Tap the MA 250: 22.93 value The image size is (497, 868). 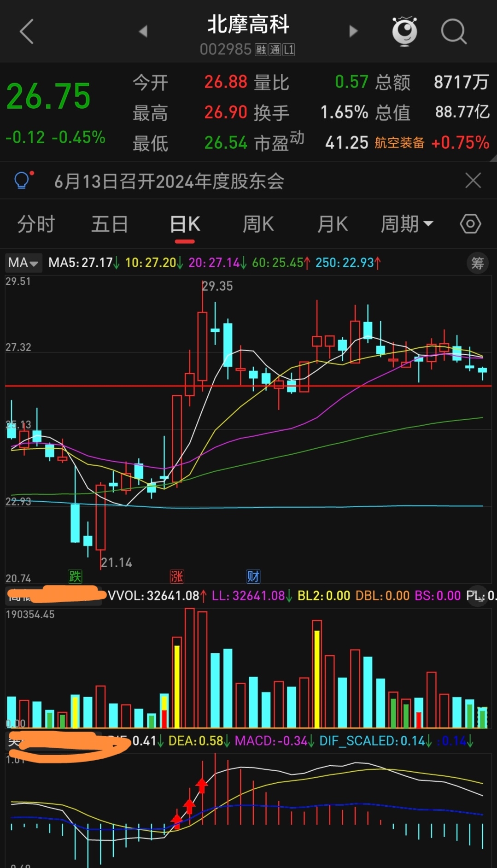(x=348, y=263)
